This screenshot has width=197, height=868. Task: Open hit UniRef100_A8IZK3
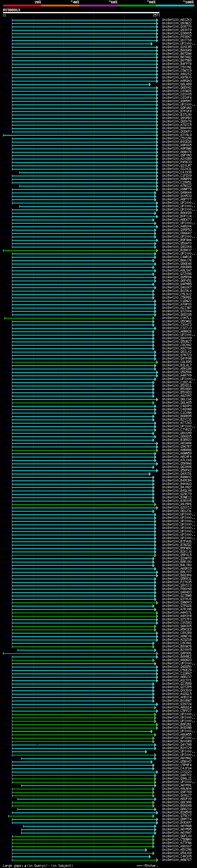tap(177, 20)
